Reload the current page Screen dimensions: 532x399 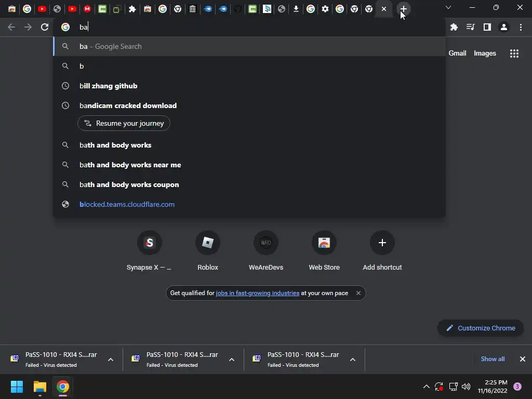pos(45,27)
